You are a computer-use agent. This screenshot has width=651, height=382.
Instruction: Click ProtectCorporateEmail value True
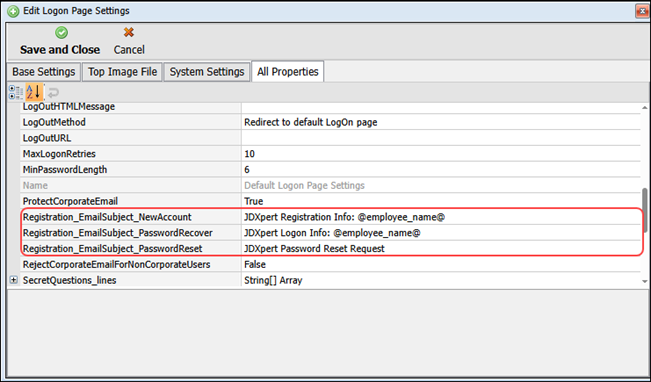tap(254, 201)
